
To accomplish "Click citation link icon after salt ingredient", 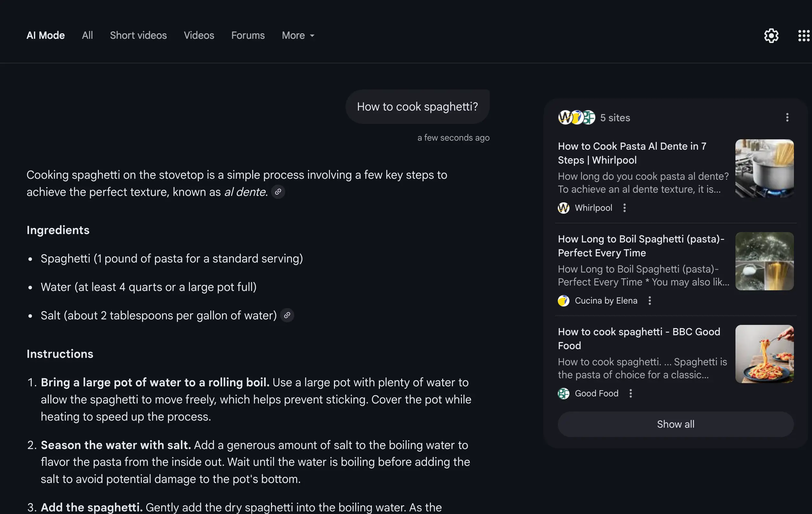I will click(x=287, y=315).
